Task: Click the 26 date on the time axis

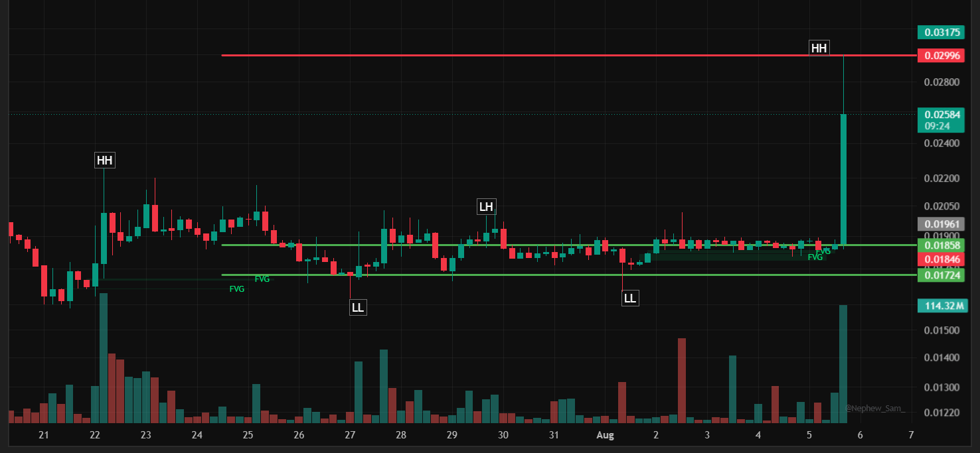Action: click(299, 435)
